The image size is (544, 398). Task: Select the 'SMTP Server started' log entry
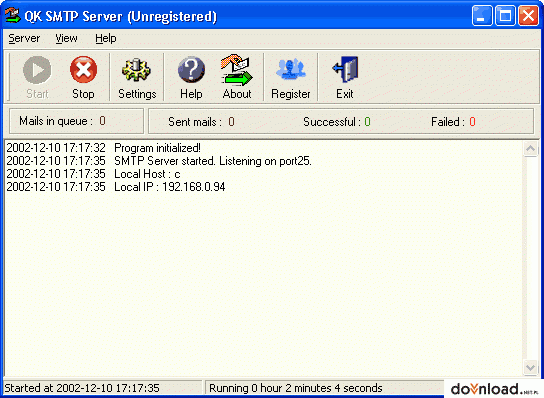pyautogui.click(x=159, y=161)
